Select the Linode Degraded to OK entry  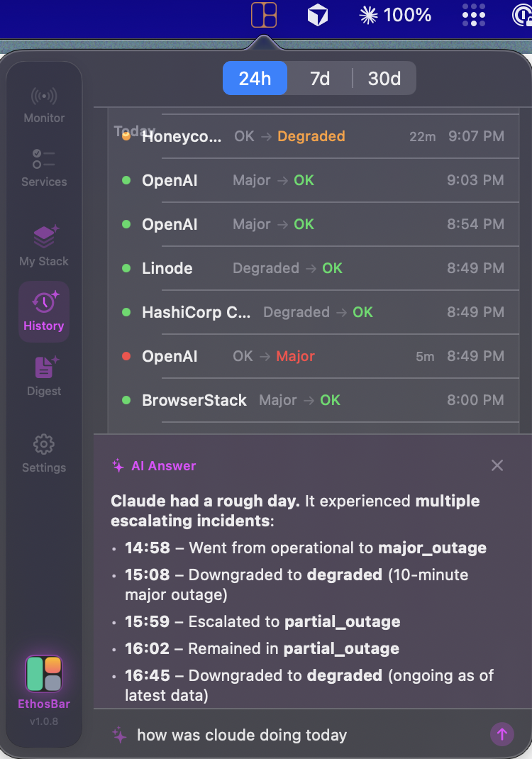pos(312,268)
